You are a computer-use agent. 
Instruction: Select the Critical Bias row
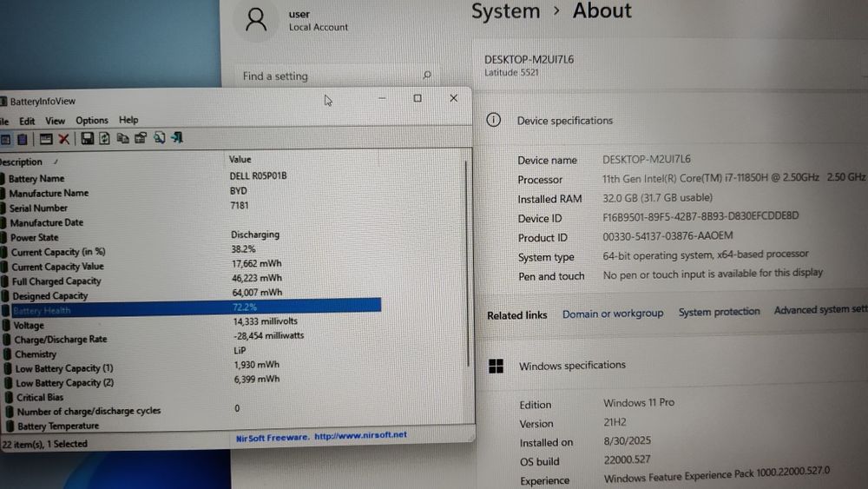[192, 397]
